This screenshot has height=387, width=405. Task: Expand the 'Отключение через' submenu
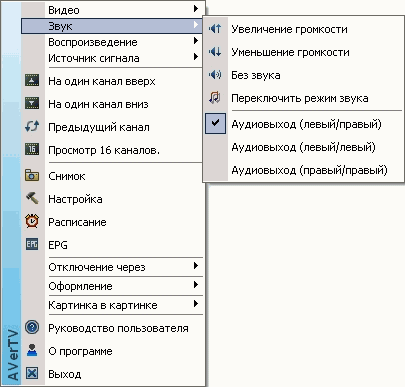click(113, 267)
